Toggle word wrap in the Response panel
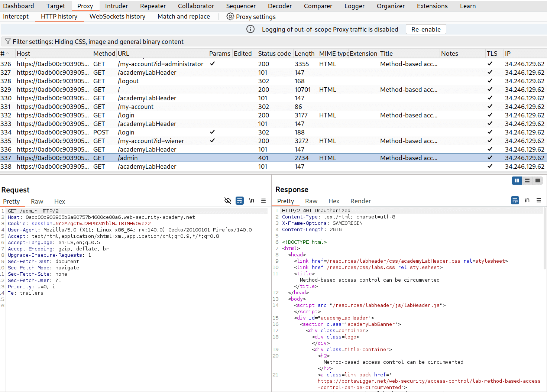The width and height of the screenshot is (547, 392). 515,200
